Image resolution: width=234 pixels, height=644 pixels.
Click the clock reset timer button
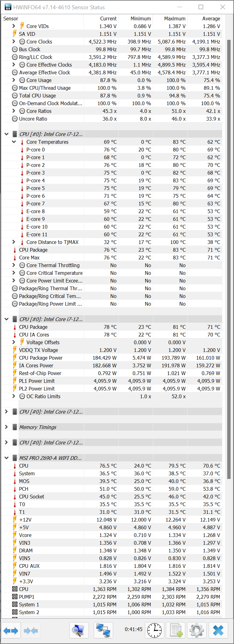(x=154, y=630)
